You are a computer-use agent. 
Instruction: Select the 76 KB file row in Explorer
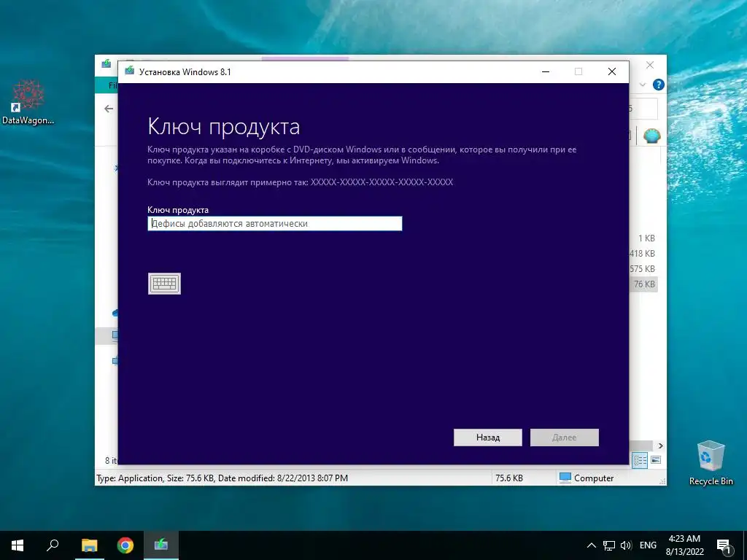coord(644,284)
